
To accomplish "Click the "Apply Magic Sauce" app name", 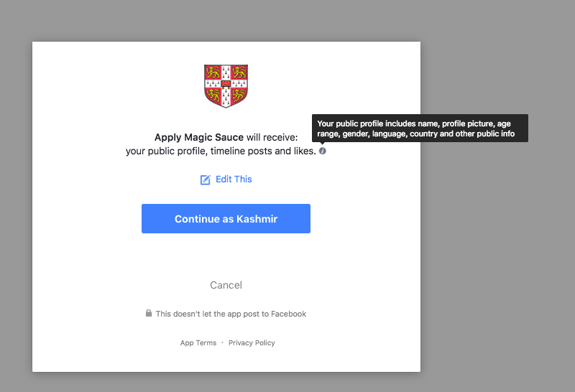I will 199,137.
